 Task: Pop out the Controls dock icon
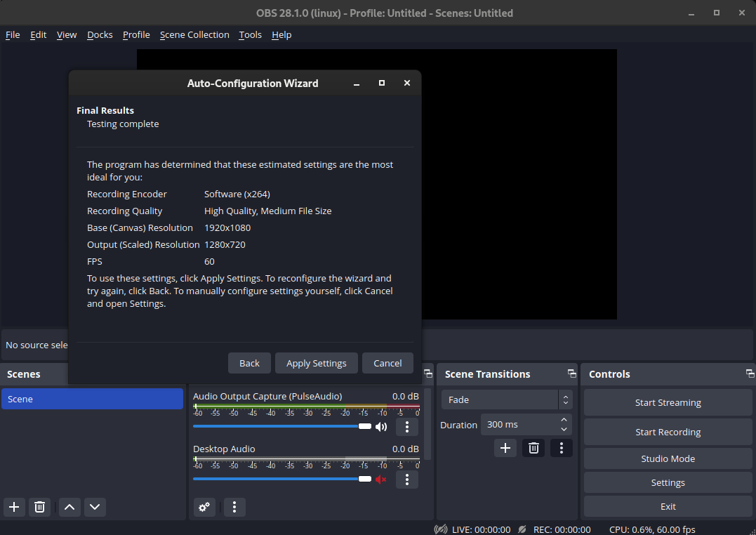(x=750, y=374)
